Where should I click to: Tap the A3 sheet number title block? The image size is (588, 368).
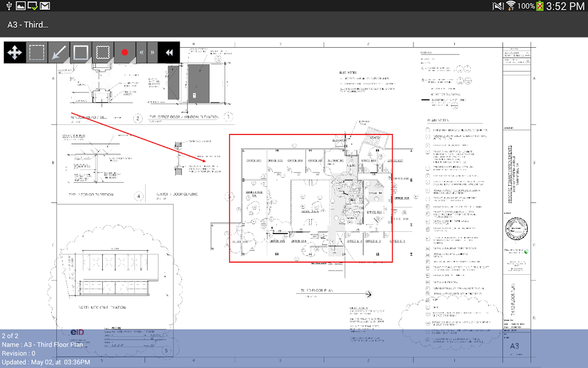tap(514, 346)
